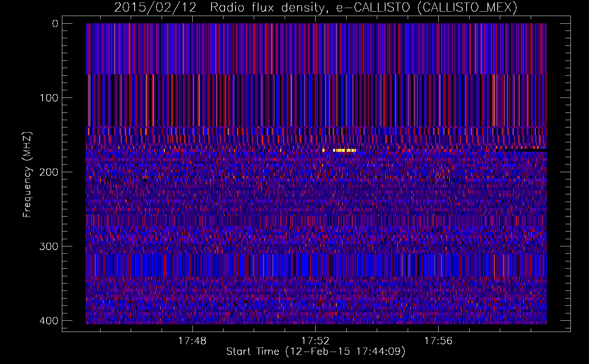589x364 pixels.
Task: Click the 'Frequency (MHZ)' axis label
Action: [x=27, y=175]
